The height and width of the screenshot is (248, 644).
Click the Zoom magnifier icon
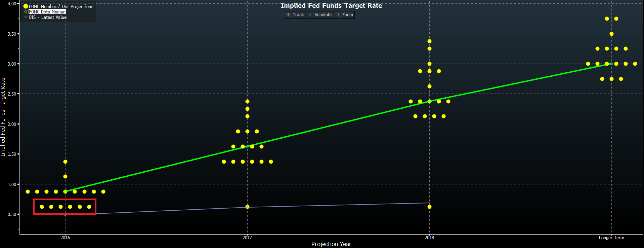(338, 15)
